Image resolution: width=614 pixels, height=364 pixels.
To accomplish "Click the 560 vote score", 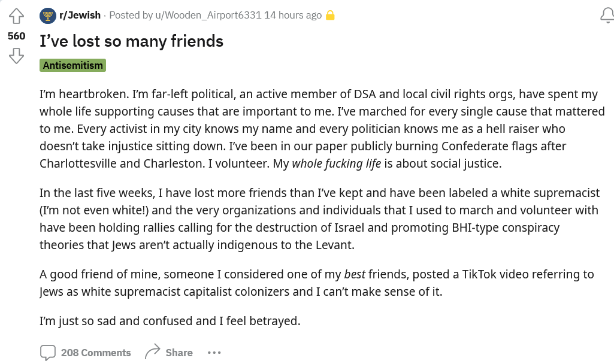I will (16, 36).
